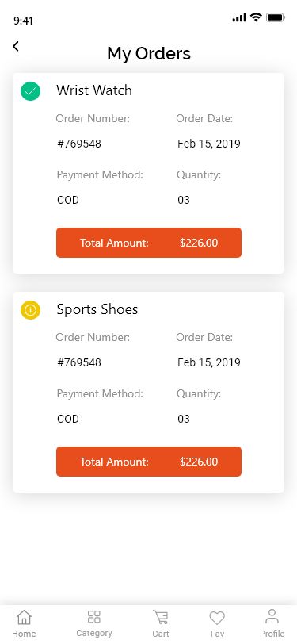
Task: Open the Sports Shoes order title
Action: pos(97,309)
